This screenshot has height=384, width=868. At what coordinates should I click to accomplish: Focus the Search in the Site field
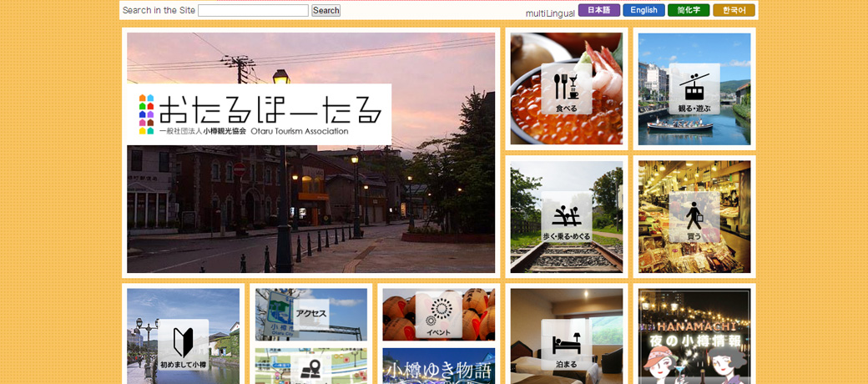(253, 11)
